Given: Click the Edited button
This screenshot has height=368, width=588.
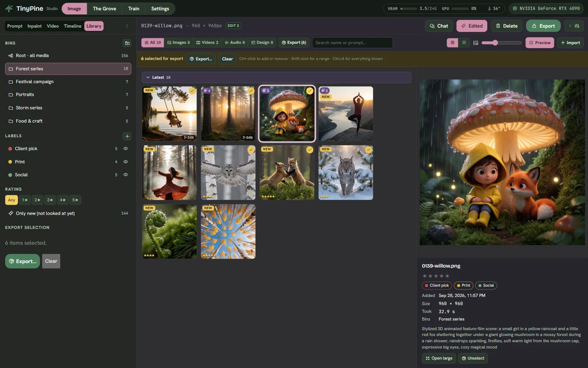Looking at the screenshot, I should [472, 26].
